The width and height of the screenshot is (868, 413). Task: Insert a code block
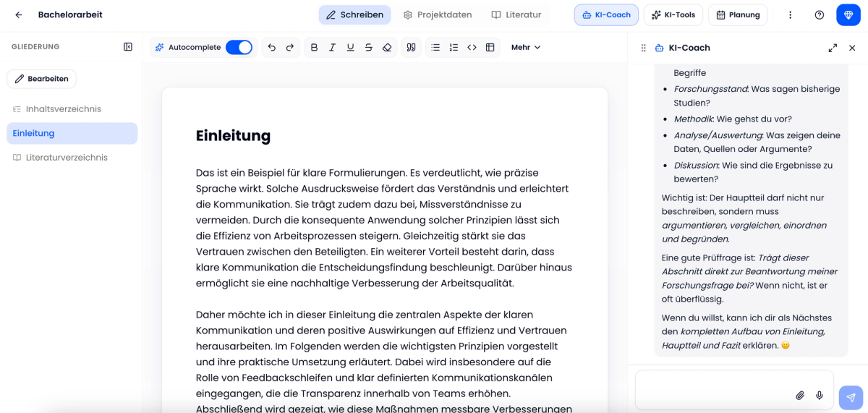(472, 47)
